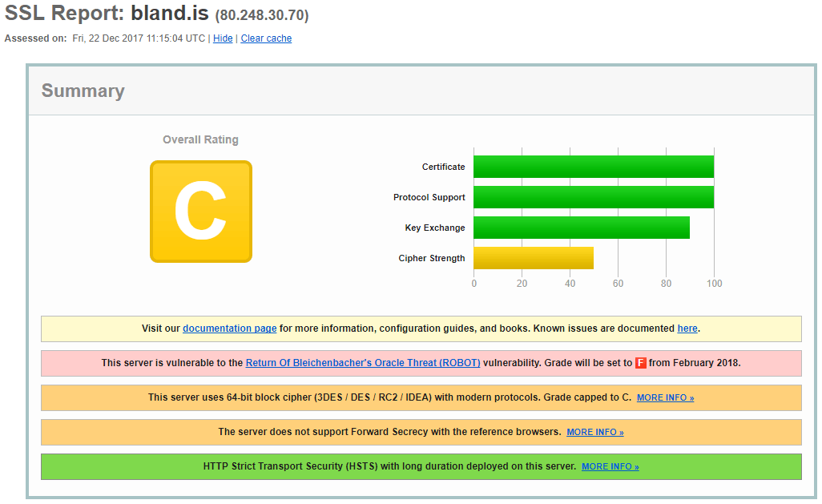Click the 'Protocol Support' chart label
This screenshot has height=504, width=822.
[x=429, y=197]
